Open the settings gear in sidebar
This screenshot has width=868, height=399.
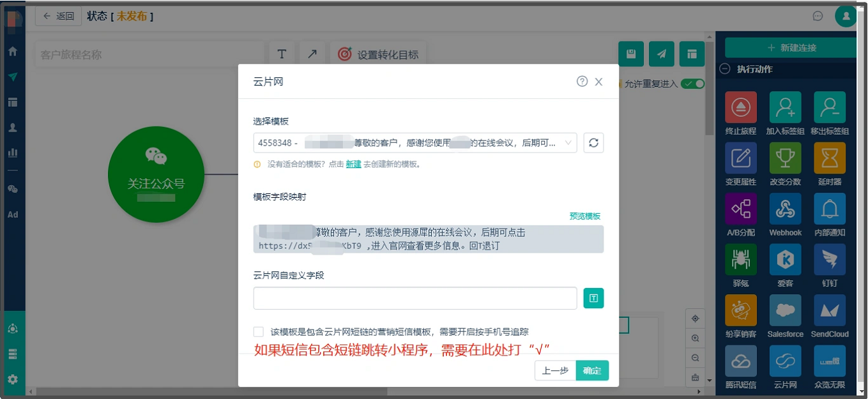point(12,379)
